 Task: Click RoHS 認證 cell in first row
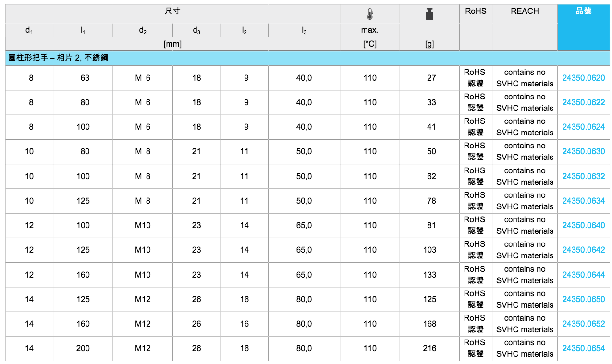click(x=475, y=78)
